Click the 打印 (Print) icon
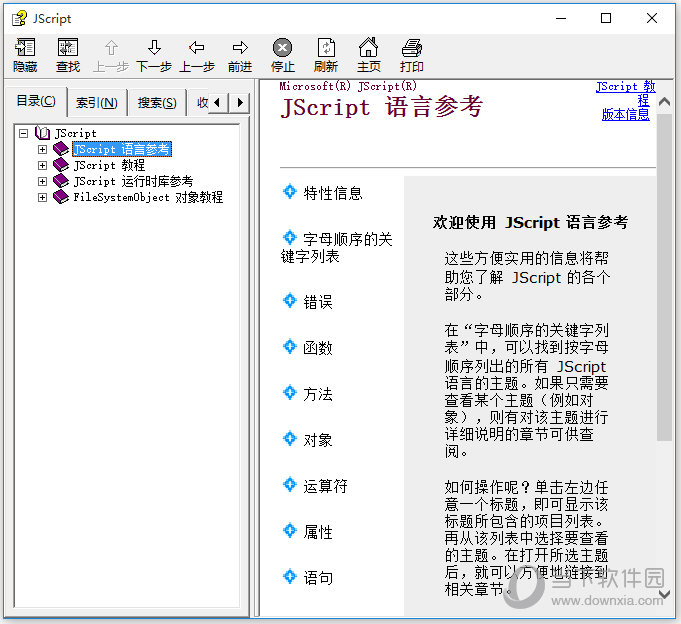 (x=411, y=47)
